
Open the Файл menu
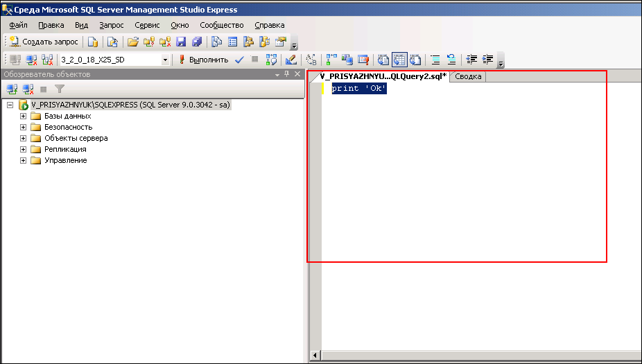[x=19, y=25]
